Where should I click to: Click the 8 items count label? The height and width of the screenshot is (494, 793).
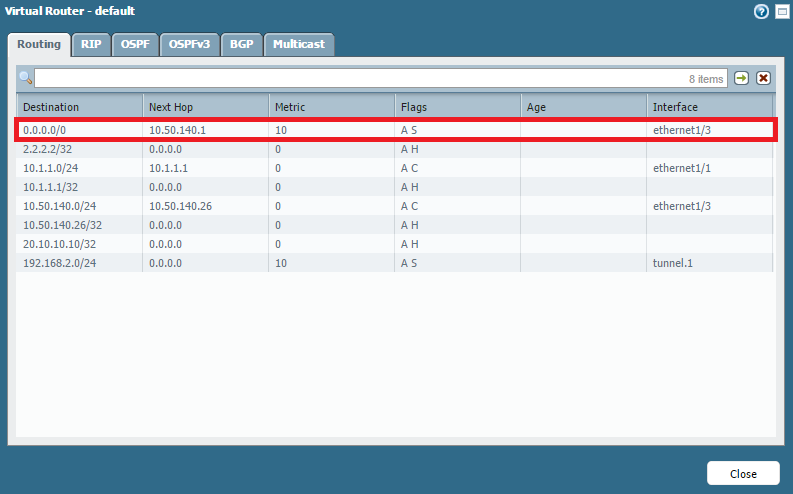coord(706,79)
